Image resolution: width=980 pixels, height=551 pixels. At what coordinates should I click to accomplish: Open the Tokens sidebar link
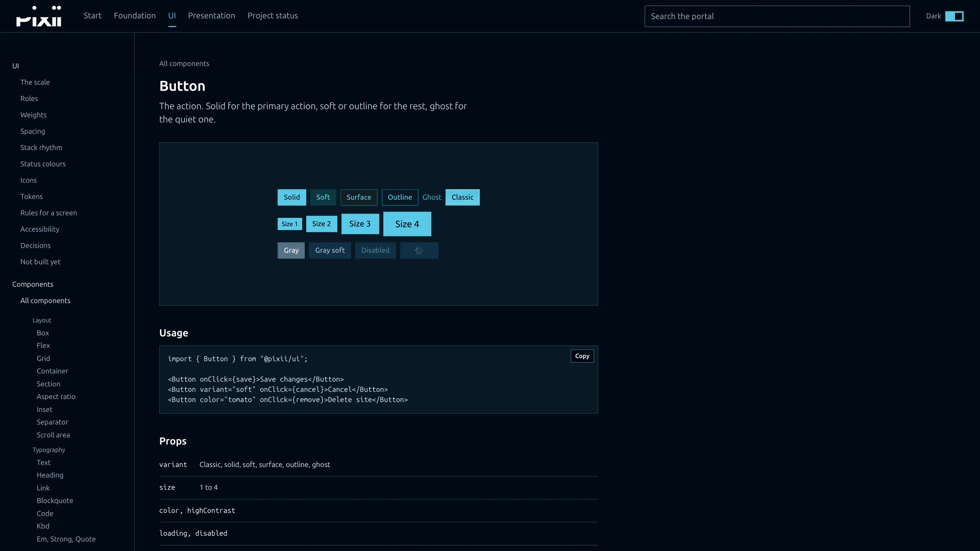point(31,197)
